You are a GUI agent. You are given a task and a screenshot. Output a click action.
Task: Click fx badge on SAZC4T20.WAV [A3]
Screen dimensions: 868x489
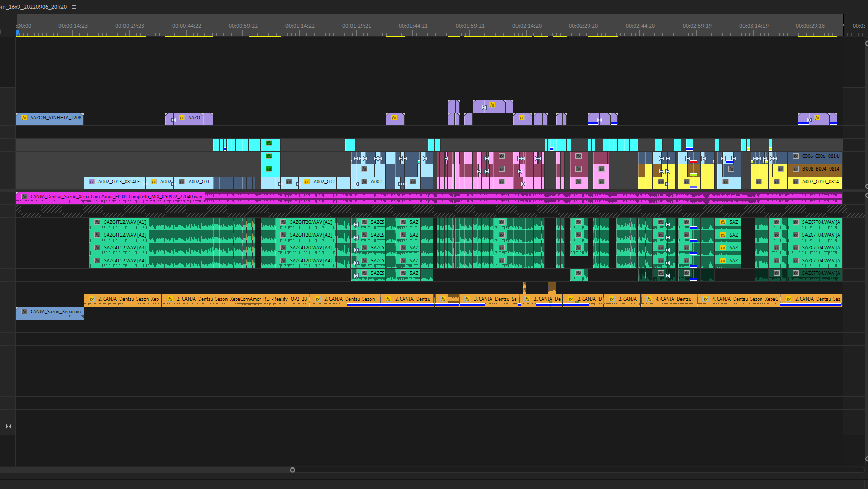(x=283, y=248)
